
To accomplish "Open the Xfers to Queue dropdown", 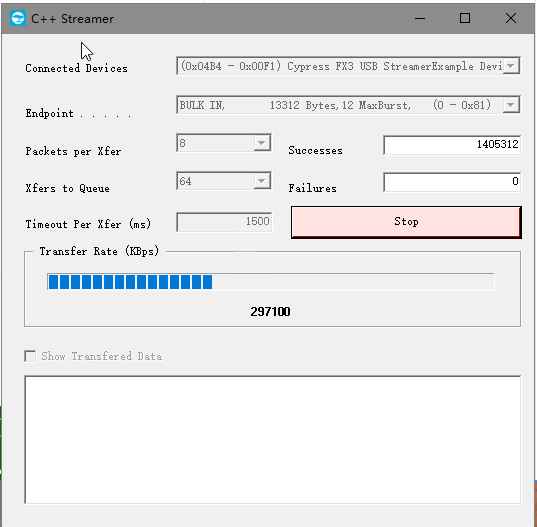I will [x=261, y=181].
